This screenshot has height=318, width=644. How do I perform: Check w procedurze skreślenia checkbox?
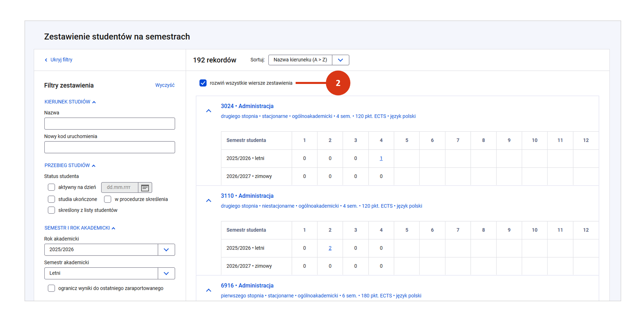click(x=108, y=199)
